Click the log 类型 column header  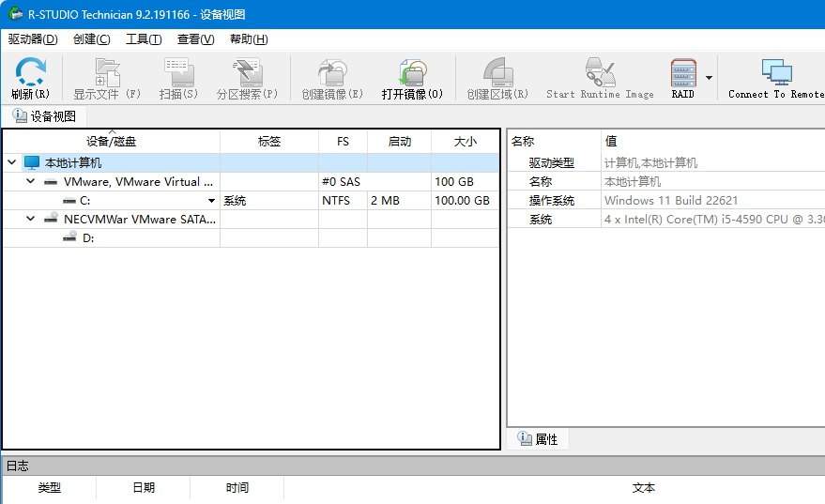pos(50,488)
